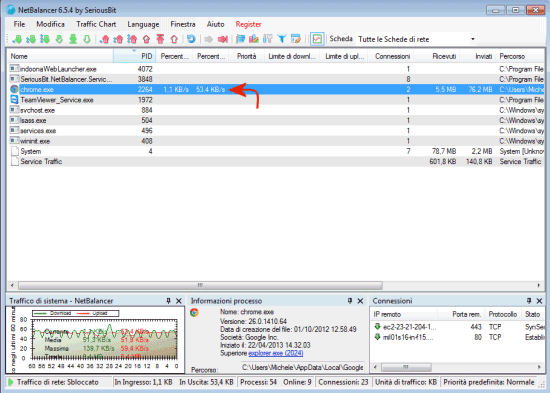Click the IP remoto column header
The height and width of the screenshot is (393, 550).
[404, 314]
